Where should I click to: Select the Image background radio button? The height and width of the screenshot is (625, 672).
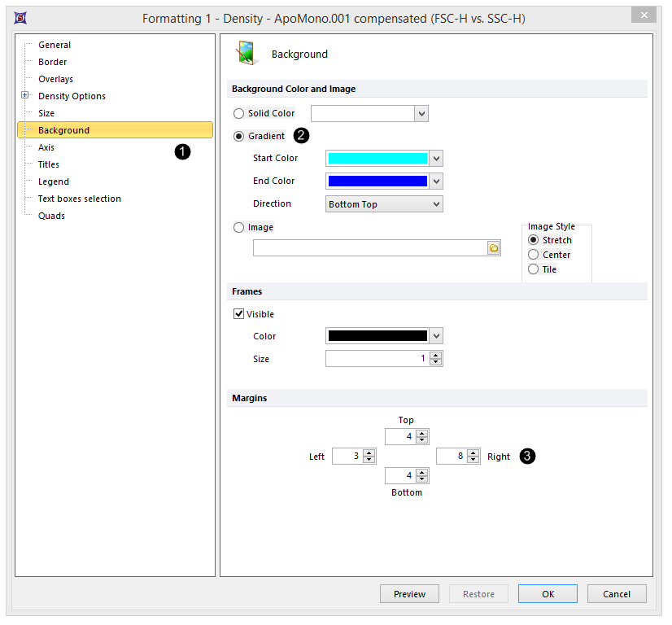[x=238, y=228]
